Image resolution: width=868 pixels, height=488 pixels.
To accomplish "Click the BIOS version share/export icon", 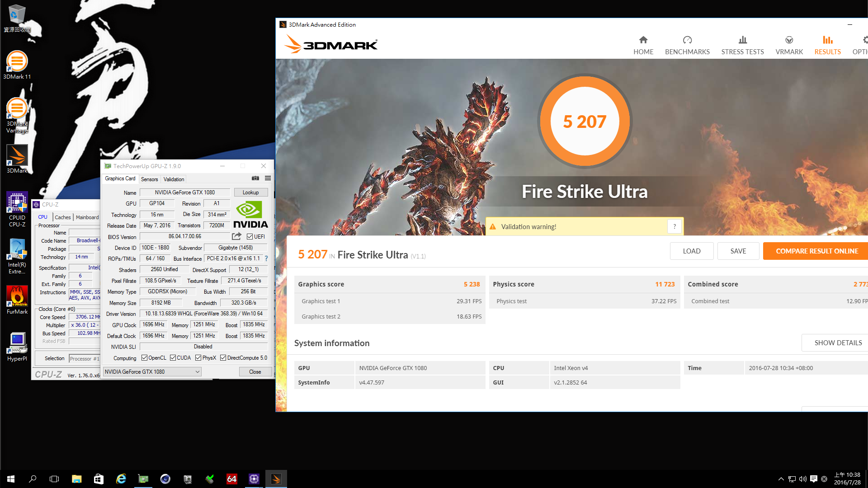I will click(x=236, y=236).
